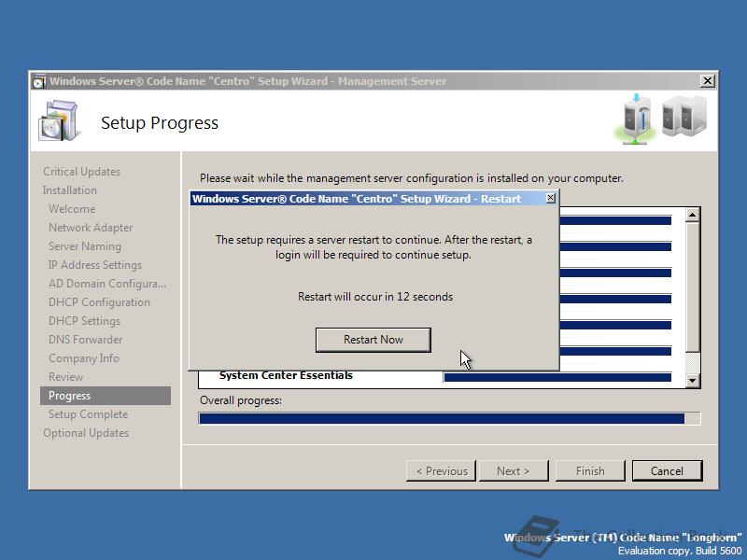Click the Overall progress bar
This screenshot has width=747, height=560.
[449, 418]
